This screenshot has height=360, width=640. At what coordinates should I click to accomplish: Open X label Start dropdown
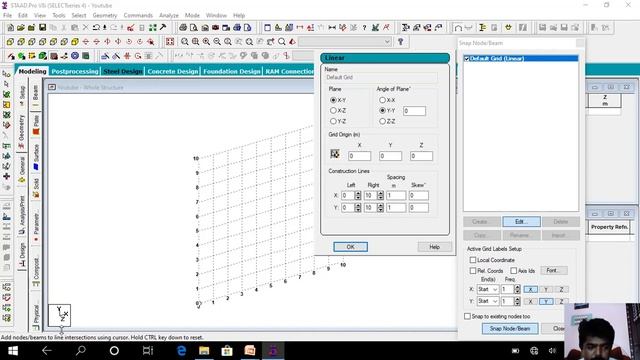click(488, 289)
